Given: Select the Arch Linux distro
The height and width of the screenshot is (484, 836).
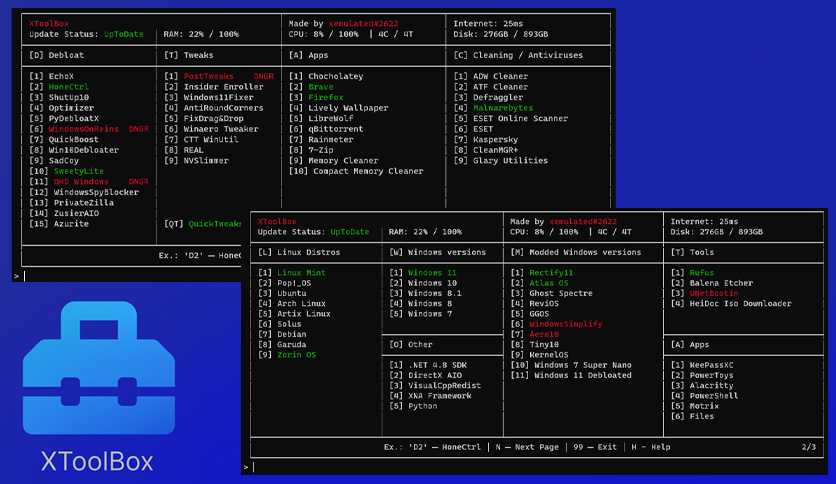Looking at the screenshot, I should (x=292, y=303).
